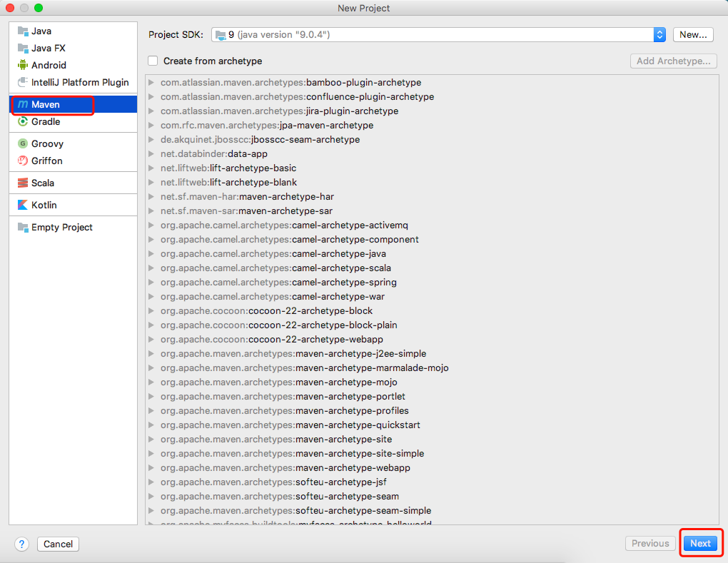Select camel-archetype-activemq row

pyautogui.click(x=432, y=225)
